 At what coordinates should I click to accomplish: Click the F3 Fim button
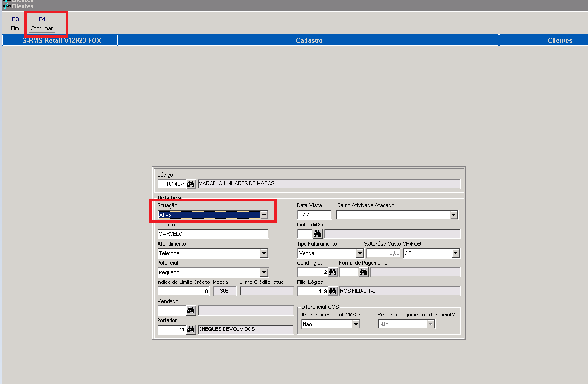tap(15, 23)
